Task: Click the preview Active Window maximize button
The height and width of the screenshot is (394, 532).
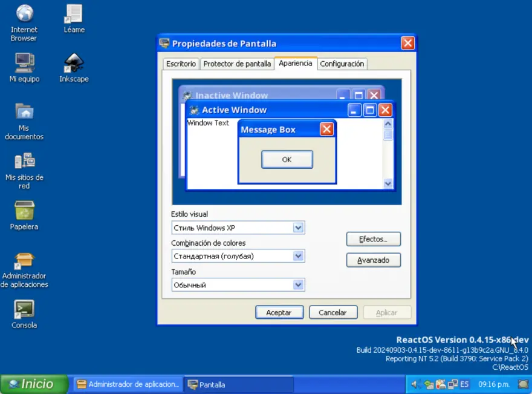Action: coord(370,110)
